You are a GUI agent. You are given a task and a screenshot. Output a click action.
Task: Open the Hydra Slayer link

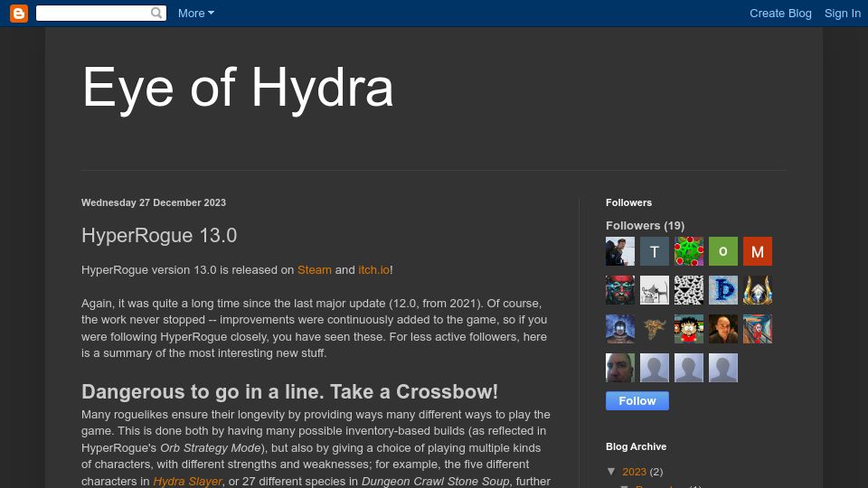coord(188,482)
